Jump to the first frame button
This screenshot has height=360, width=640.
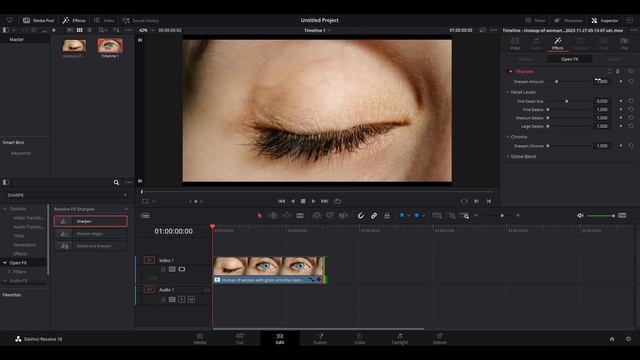(282, 201)
